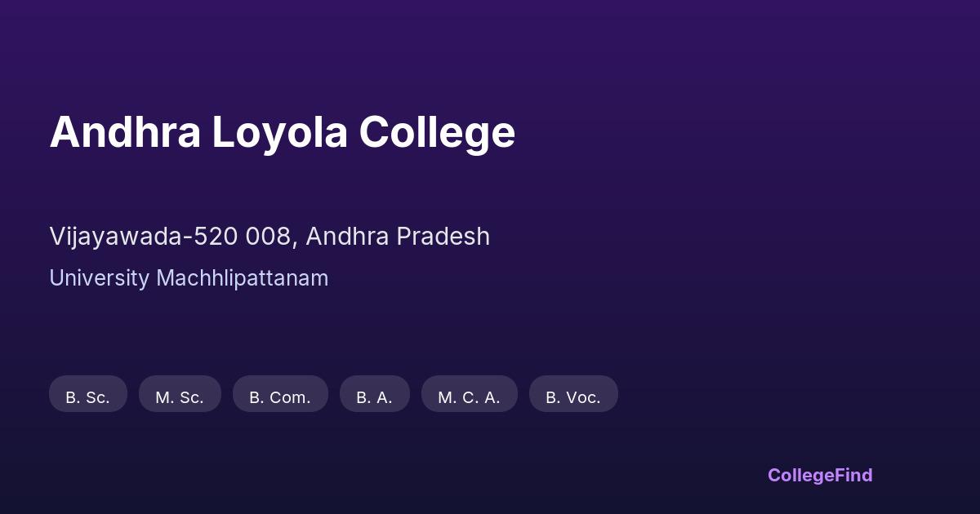The width and height of the screenshot is (980, 514).
Task: Tap the B. Voc. course chip
Action: 573,397
